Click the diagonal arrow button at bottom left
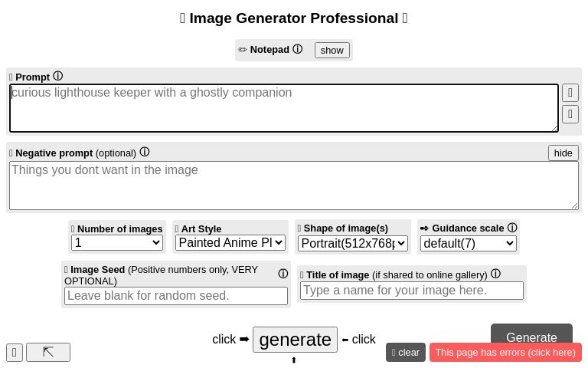 click(x=48, y=352)
